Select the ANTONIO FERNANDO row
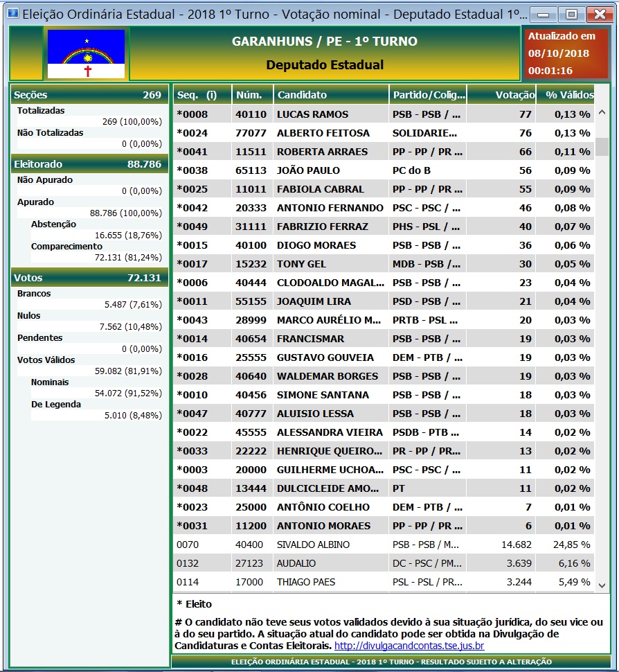Image resolution: width=619 pixels, height=672 pixels. point(384,208)
